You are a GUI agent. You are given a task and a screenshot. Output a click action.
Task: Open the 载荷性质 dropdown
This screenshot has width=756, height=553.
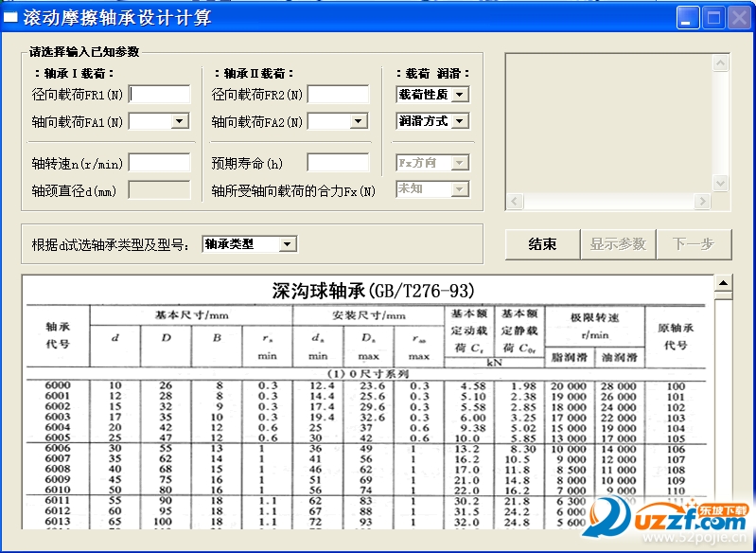point(460,95)
